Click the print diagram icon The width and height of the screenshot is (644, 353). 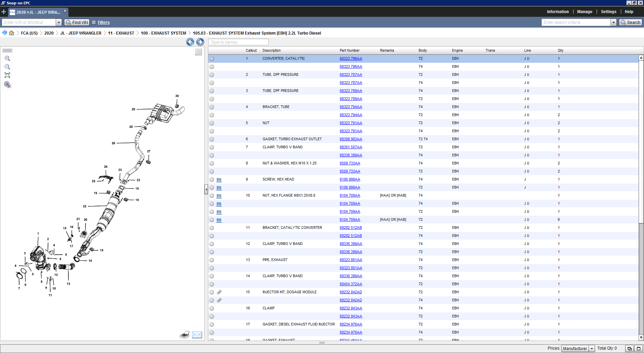click(184, 335)
